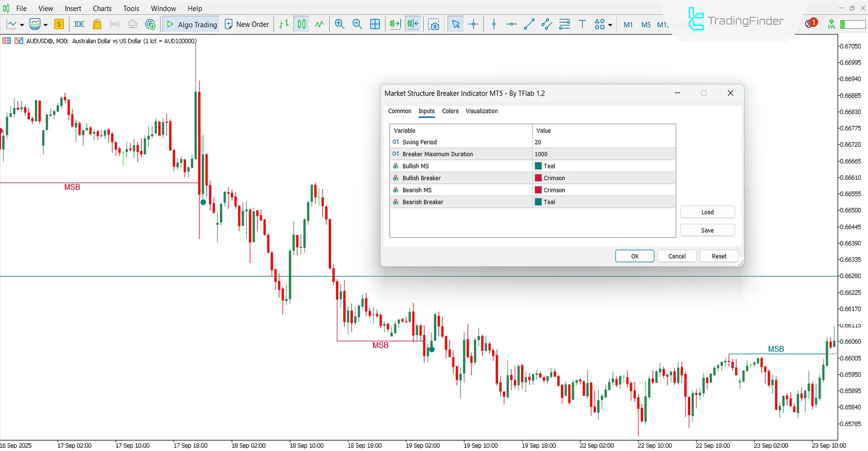868x451 pixels.
Task: Zoom in on the chart
Action: 339,24
